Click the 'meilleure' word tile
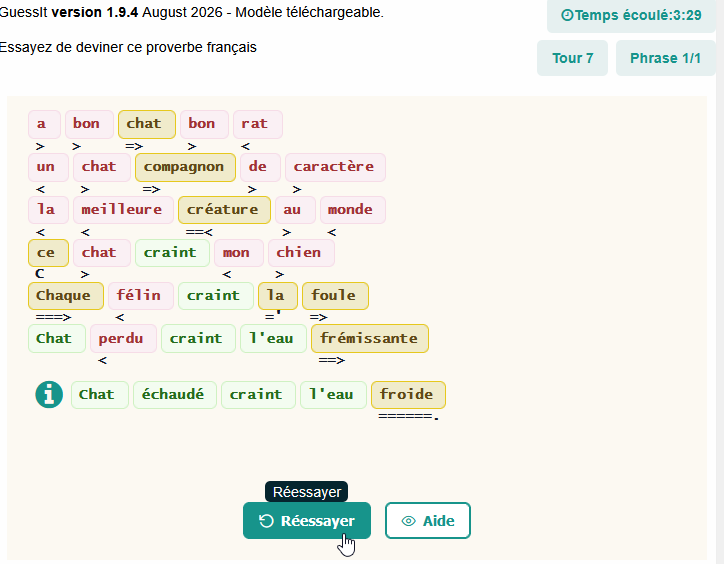 (x=123, y=210)
